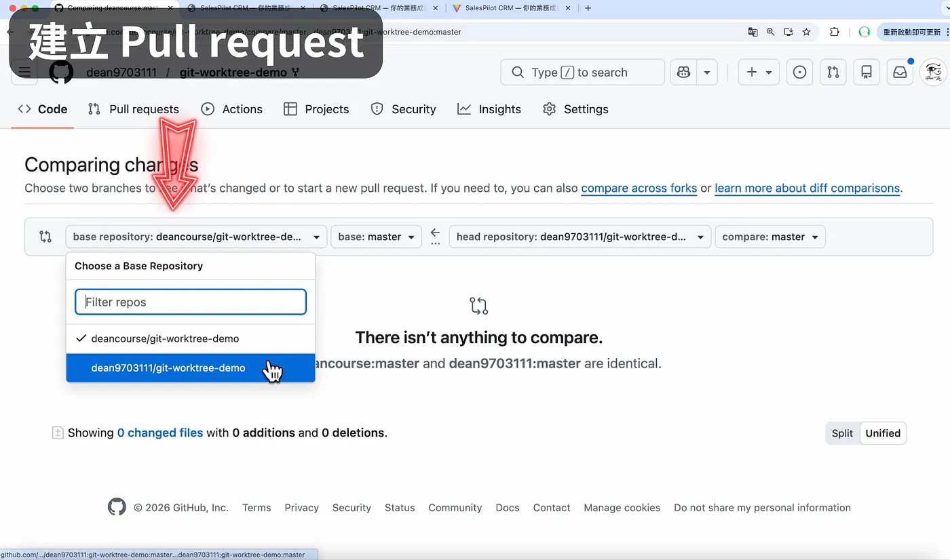
Task: Open the Projects tab
Action: click(316, 109)
